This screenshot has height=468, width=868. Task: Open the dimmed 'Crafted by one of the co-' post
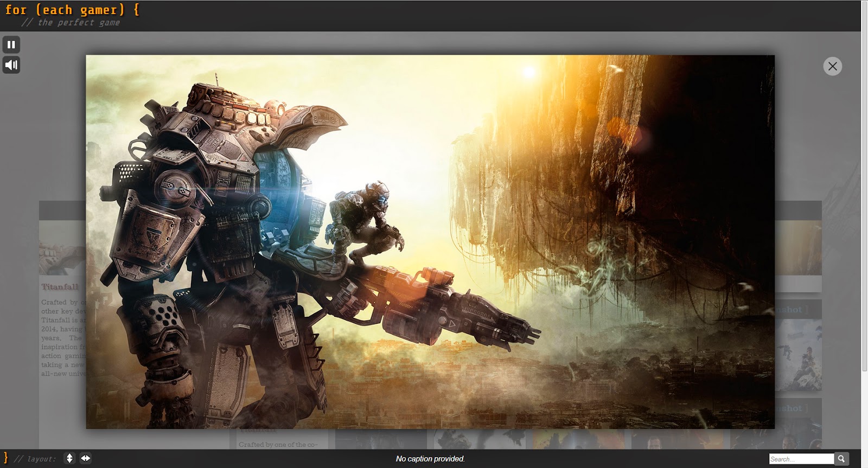pyautogui.click(x=278, y=444)
